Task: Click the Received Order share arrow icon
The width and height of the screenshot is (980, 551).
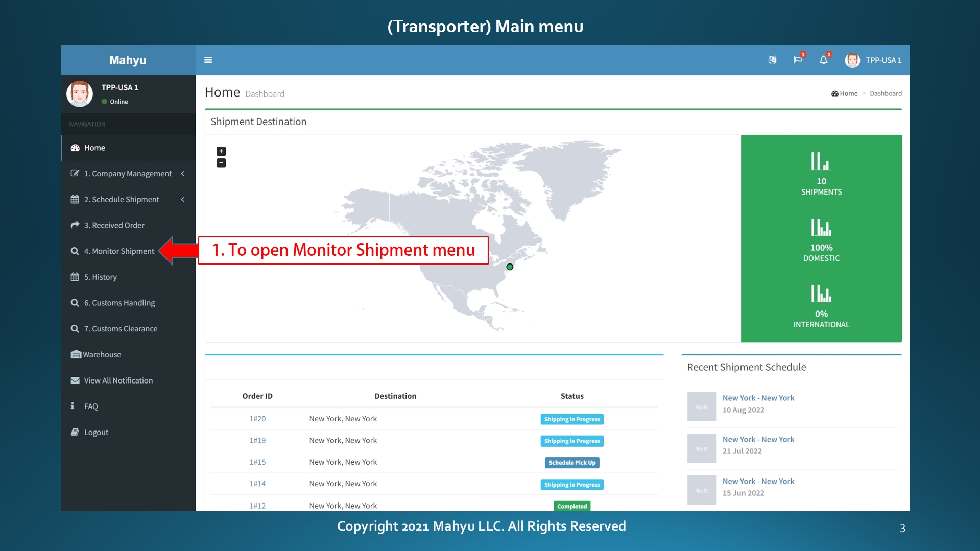Action: pyautogui.click(x=75, y=225)
